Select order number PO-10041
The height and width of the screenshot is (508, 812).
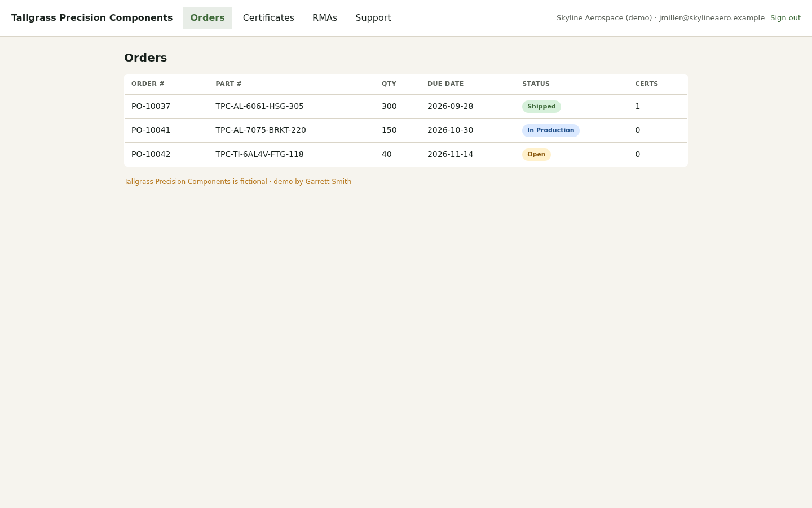[x=151, y=130]
